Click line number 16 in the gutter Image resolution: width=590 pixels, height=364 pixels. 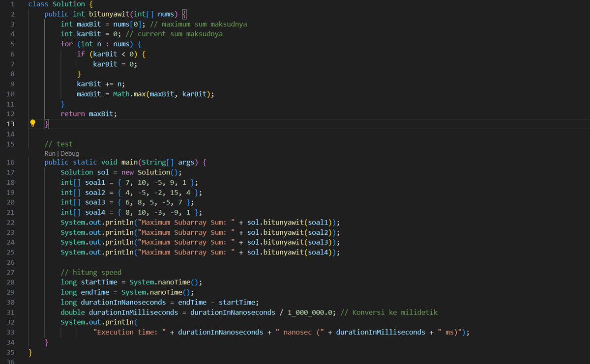(11, 162)
